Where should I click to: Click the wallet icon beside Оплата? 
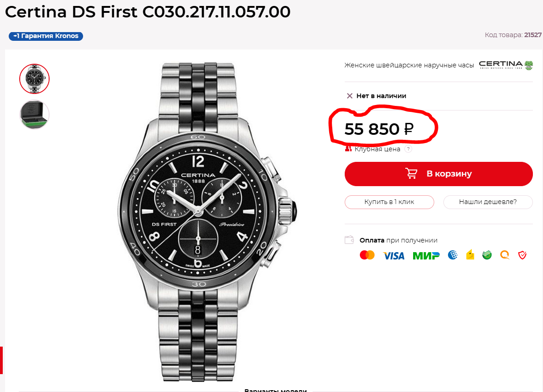[x=350, y=240]
